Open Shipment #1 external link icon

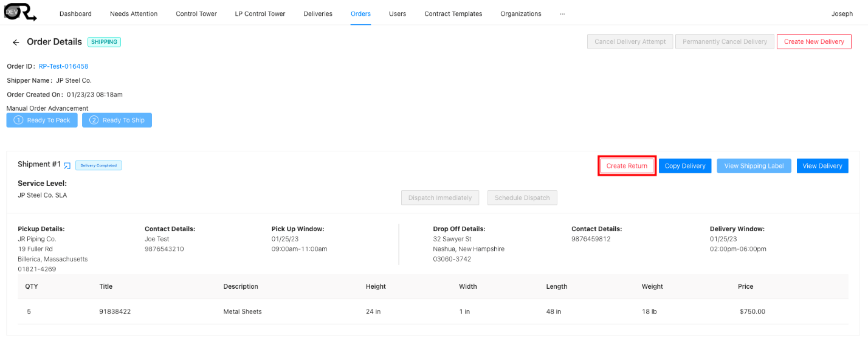pyautogui.click(x=67, y=165)
